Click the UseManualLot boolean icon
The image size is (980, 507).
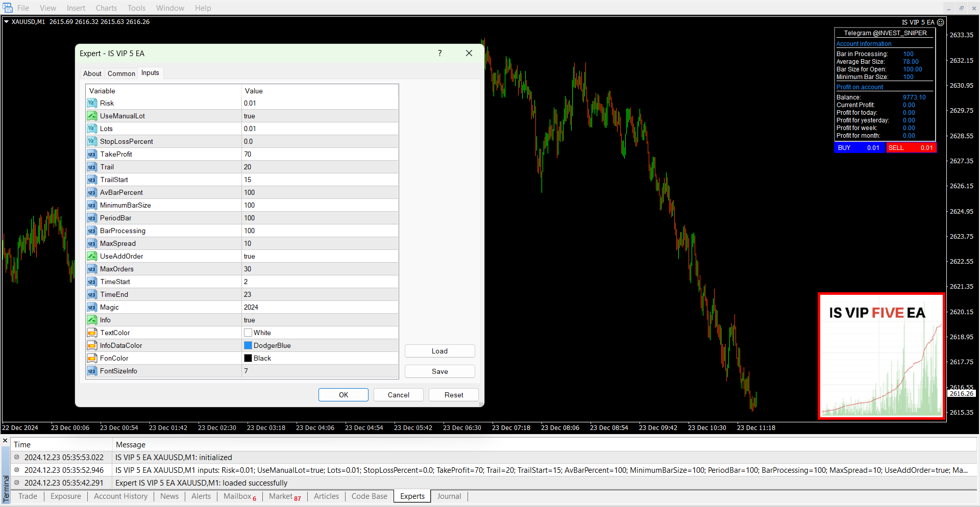click(x=92, y=116)
